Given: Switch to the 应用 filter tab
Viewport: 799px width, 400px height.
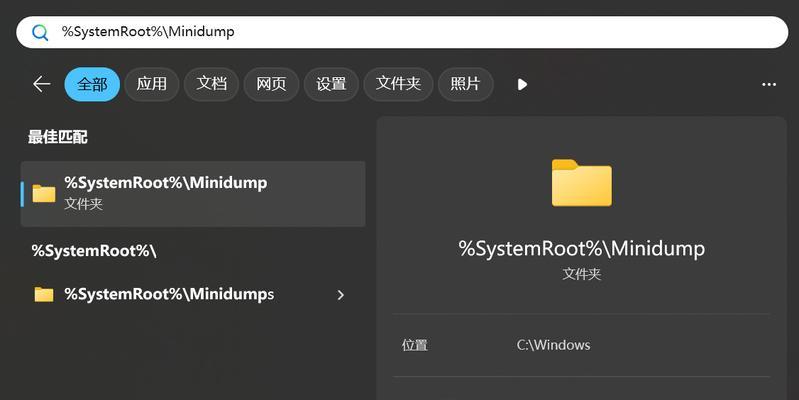Looking at the screenshot, I should 152,84.
